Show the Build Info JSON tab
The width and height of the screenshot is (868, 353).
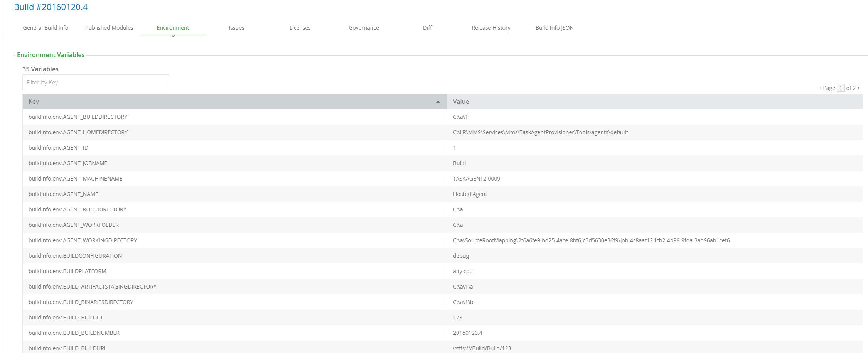click(555, 28)
